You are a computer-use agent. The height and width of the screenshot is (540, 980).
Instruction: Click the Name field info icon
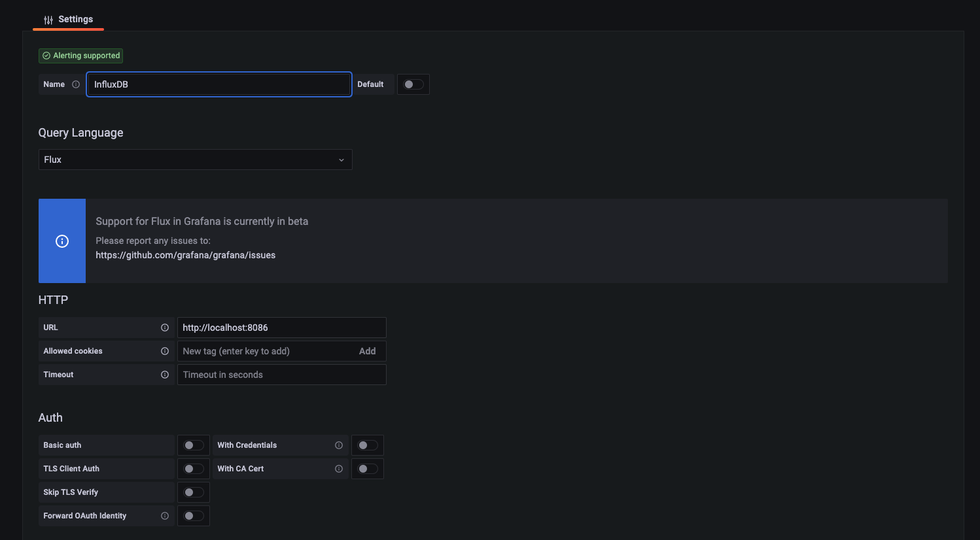tap(76, 84)
